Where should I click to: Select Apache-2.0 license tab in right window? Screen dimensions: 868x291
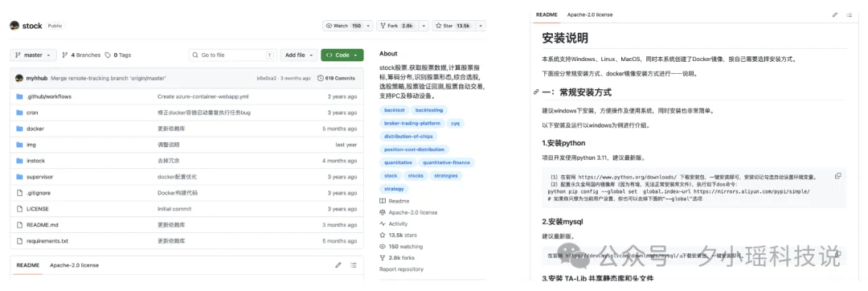tap(590, 15)
